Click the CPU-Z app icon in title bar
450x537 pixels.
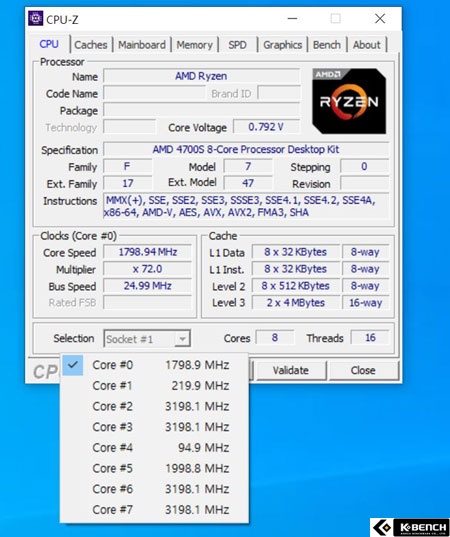(36, 18)
